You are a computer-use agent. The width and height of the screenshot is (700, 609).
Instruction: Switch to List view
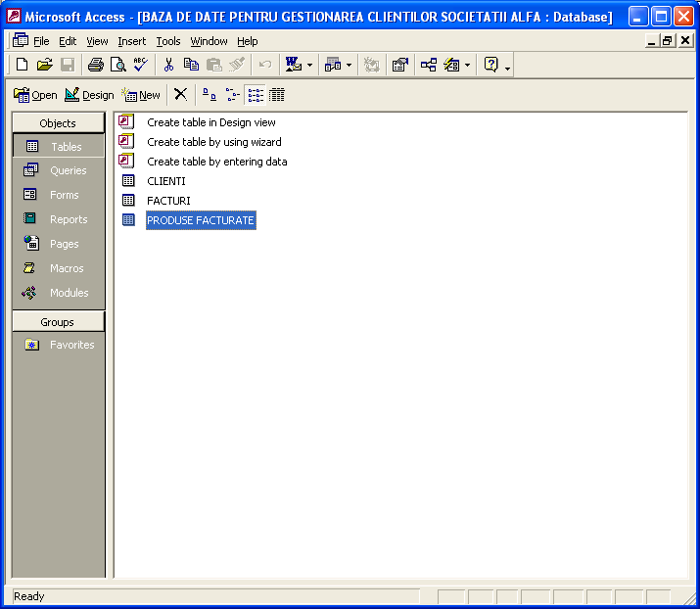[256, 94]
